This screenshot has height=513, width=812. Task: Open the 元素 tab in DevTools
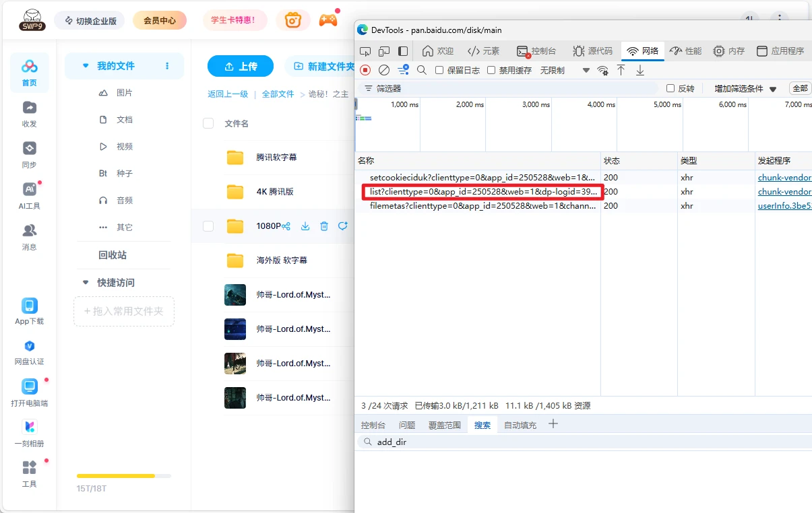point(484,51)
